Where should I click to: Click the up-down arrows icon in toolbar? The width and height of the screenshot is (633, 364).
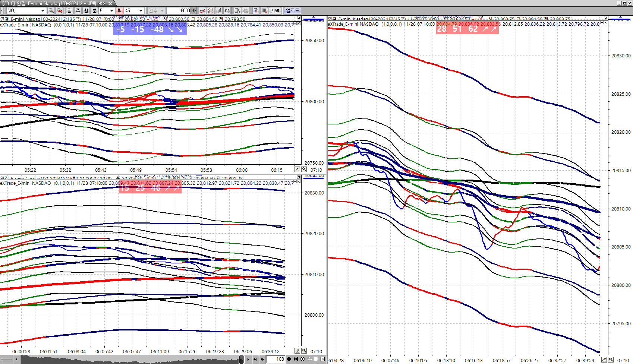click(x=227, y=11)
